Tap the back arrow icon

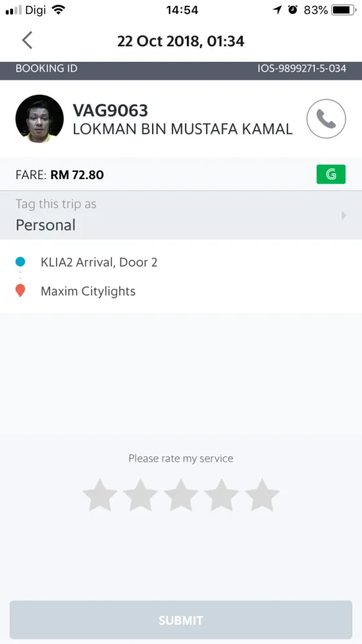click(27, 40)
